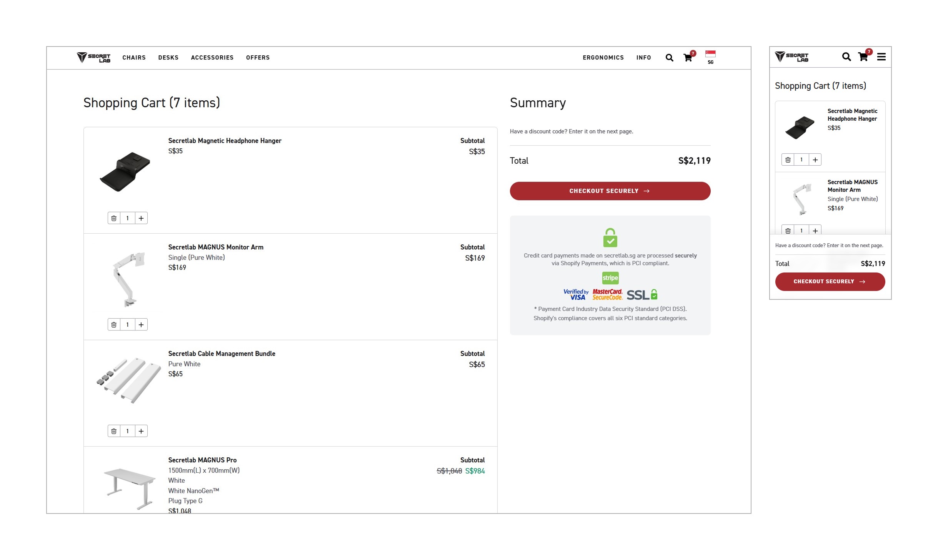Image resolution: width=938 pixels, height=560 pixels.
Task: Click the mobile view search icon
Action: (x=846, y=57)
